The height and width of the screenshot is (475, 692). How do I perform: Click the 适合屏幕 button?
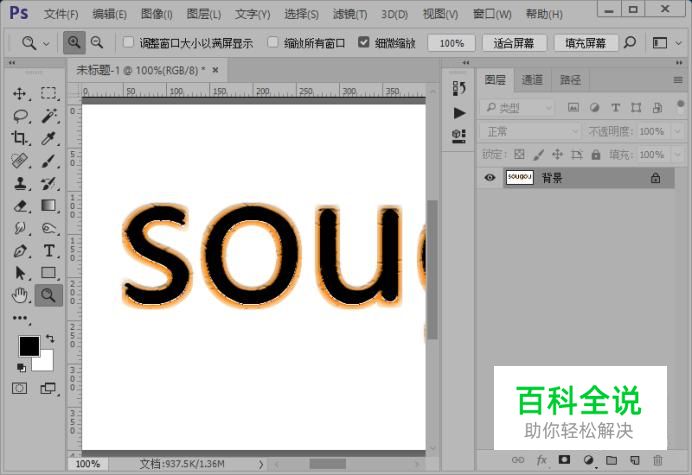click(514, 43)
